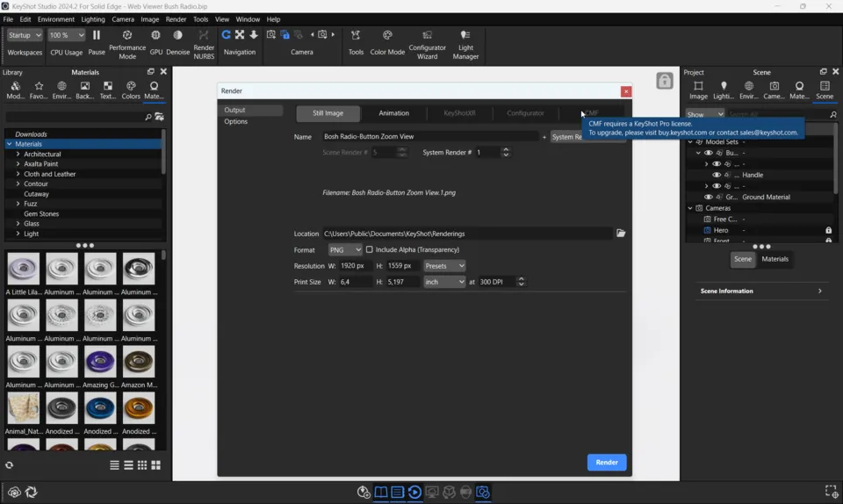The height and width of the screenshot is (504, 843).
Task: Open the Favorites library tab
Action: (39, 90)
